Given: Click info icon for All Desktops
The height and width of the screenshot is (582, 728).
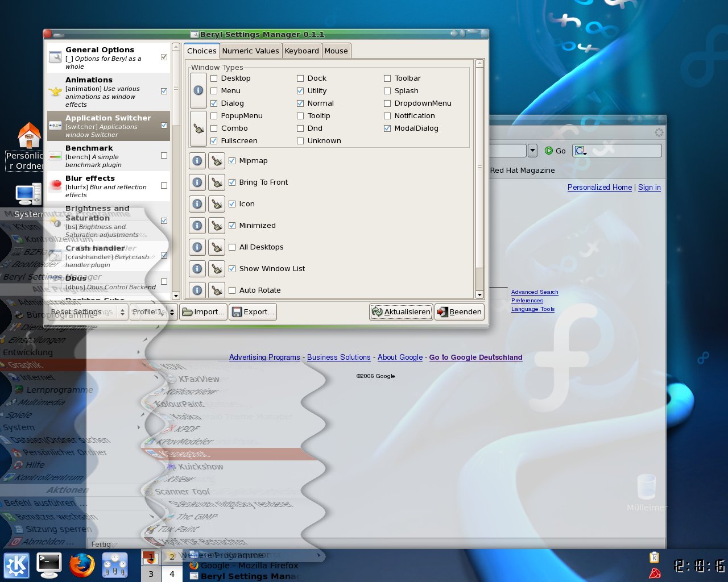Looking at the screenshot, I should 197,247.
